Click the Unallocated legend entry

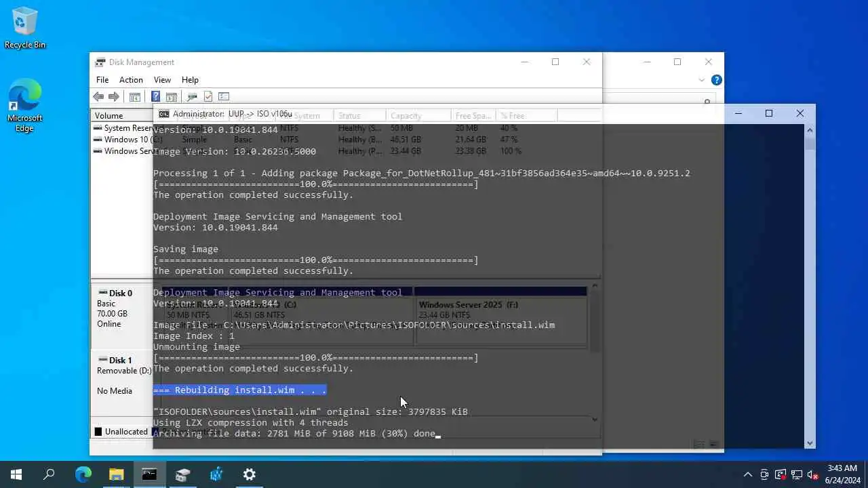coord(121,432)
